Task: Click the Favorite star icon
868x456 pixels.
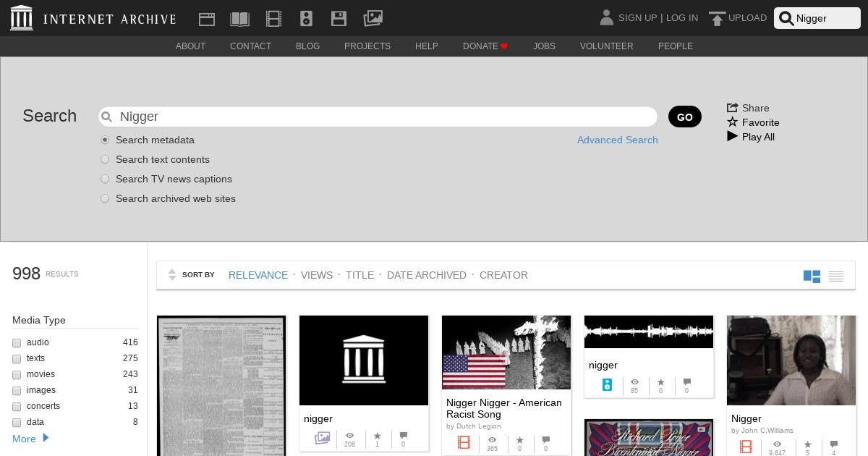Action: click(733, 122)
